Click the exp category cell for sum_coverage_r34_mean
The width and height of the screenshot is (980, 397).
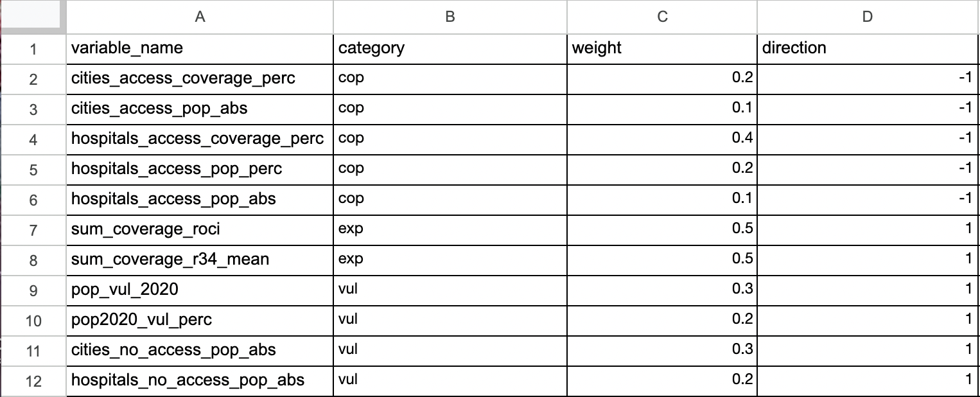[x=450, y=260]
